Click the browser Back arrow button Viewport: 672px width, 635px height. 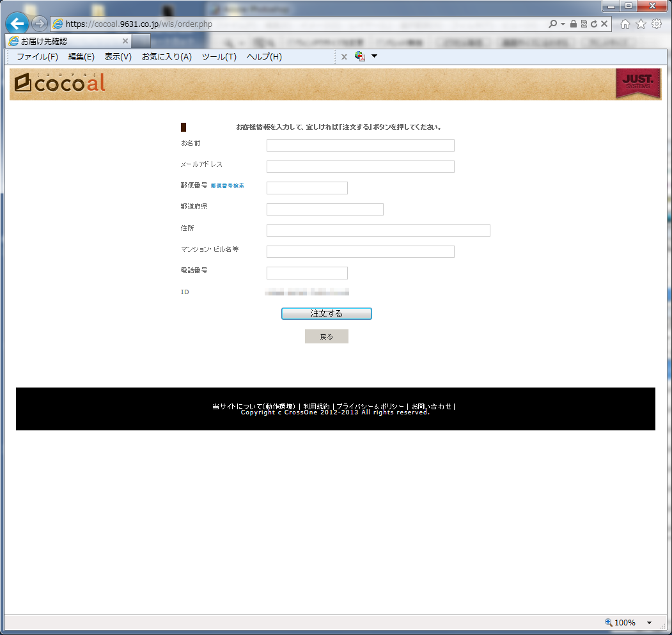17,24
